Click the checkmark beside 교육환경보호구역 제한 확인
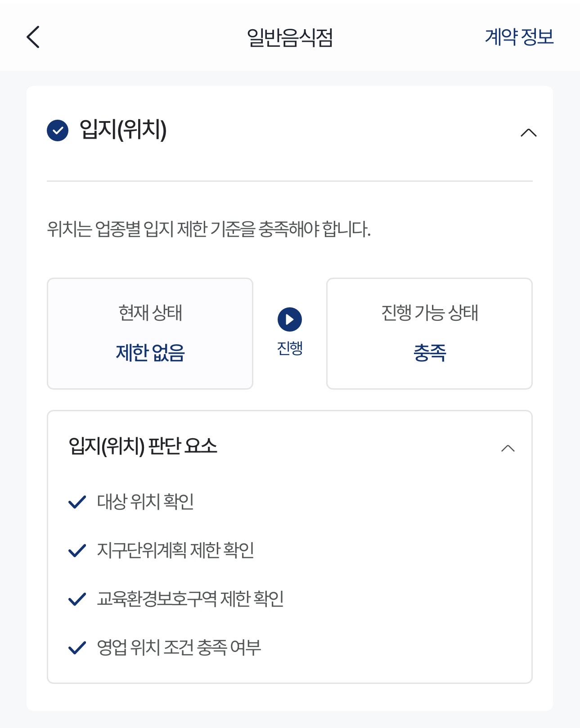 coord(77,599)
